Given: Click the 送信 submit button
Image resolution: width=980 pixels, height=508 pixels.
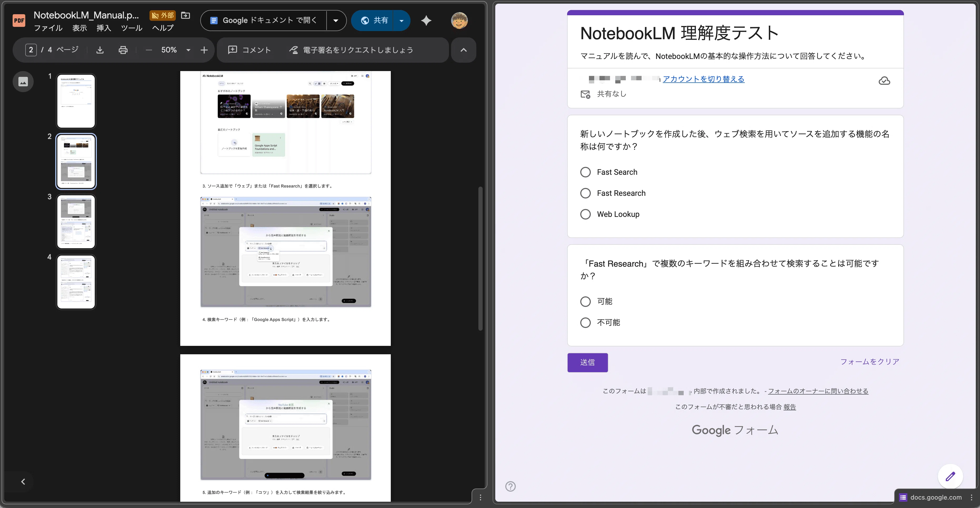Looking at the screenshot, I should click(x=587, y=362).
